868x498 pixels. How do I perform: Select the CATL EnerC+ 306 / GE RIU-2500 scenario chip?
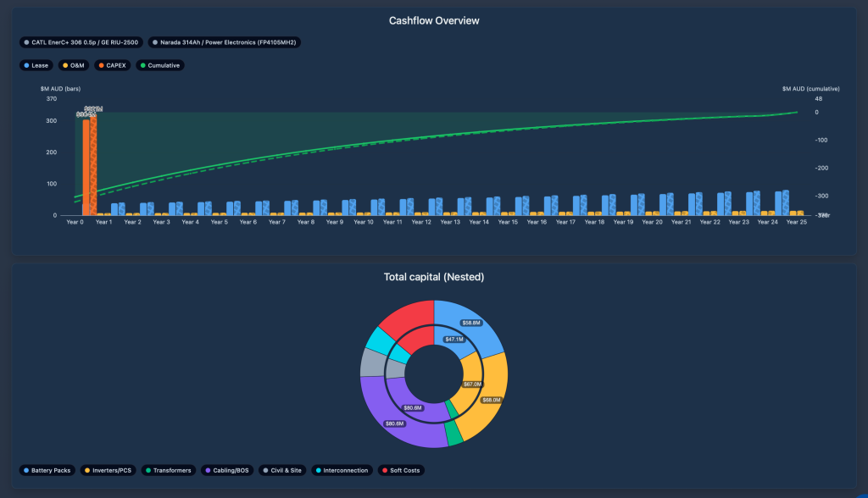pyautogui.click(x=81, y=41)
